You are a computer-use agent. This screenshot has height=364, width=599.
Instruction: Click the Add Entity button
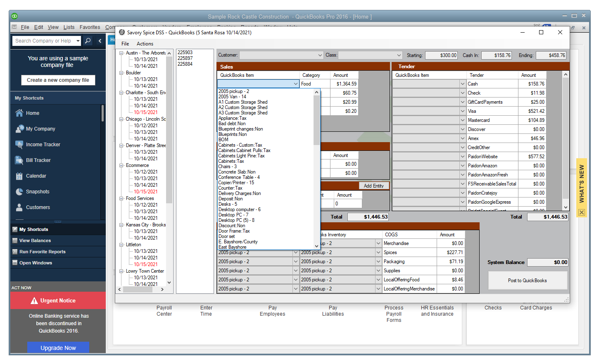point(373,186)
